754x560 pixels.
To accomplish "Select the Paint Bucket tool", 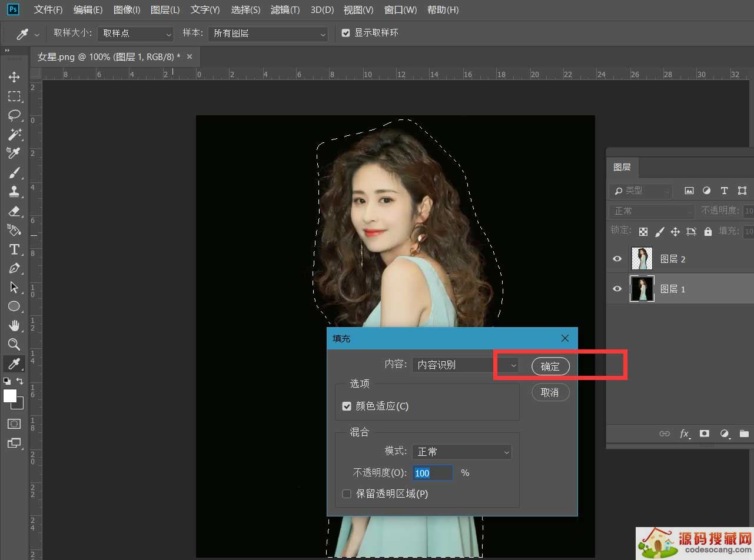I will point(14,229).
